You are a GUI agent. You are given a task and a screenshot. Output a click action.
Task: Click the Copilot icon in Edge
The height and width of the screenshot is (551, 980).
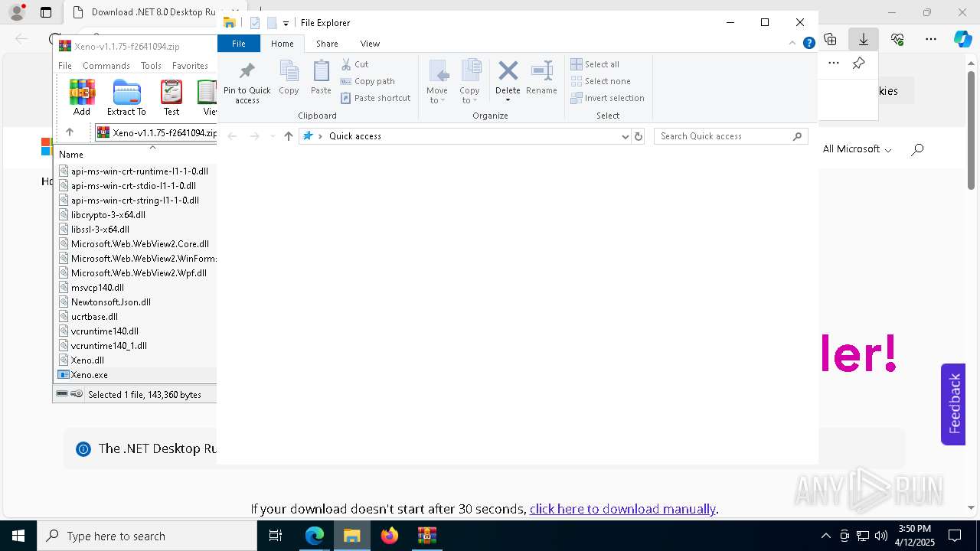962,39
